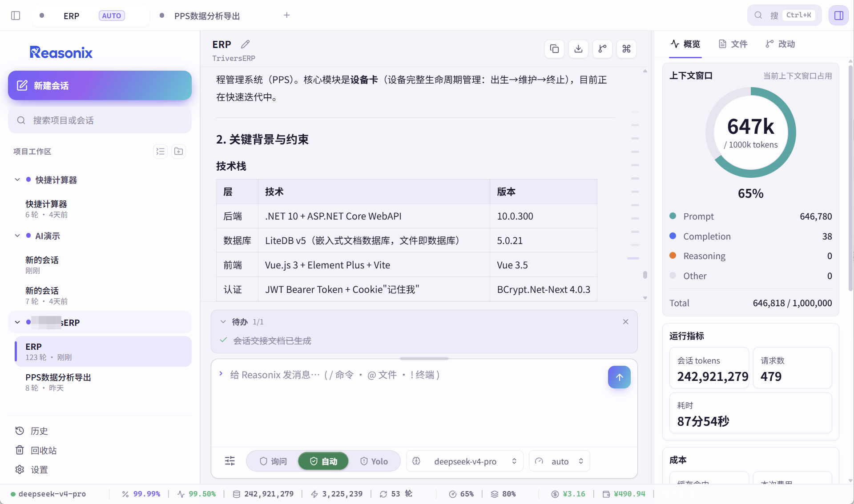Click the status bar 80% layers icon
Image resolution: width=854 pixels, height=504 pixels.
[495, 494]
